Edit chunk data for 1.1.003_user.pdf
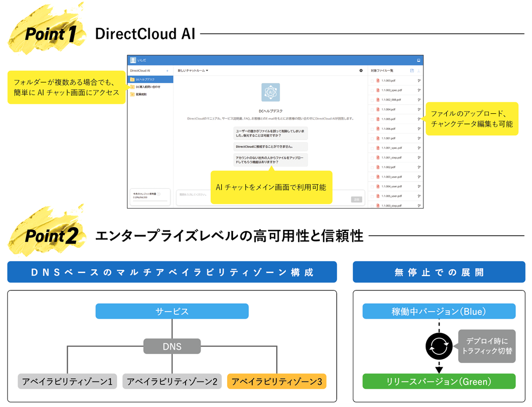532x407 pixels. click(419, 177)
